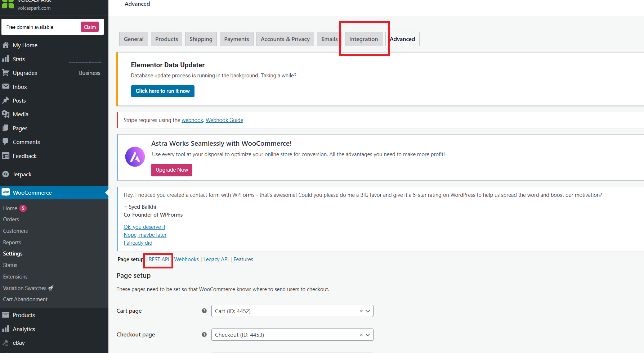Click the volcaspark.com site address

[34, 8]
